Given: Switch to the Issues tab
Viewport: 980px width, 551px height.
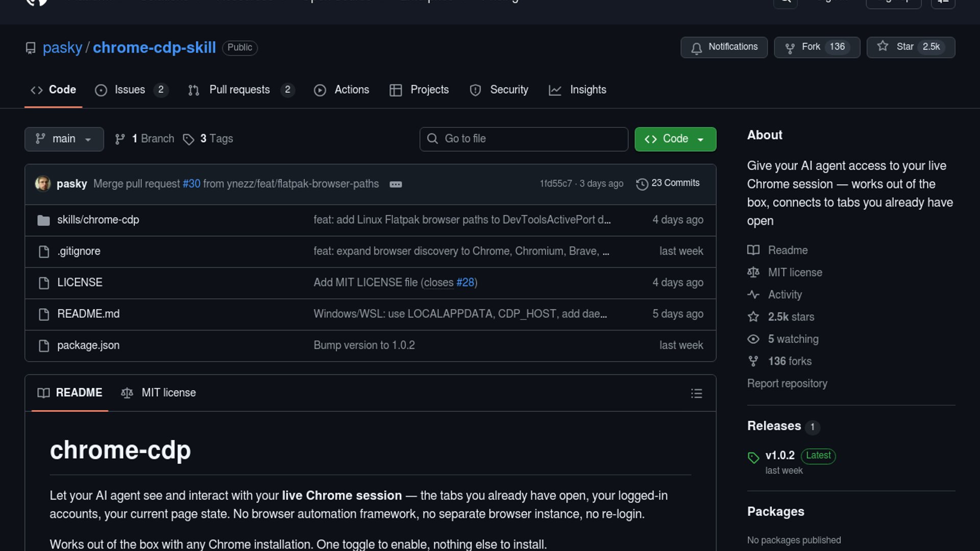Looking at the screenshot, I should tap(130, 90).
